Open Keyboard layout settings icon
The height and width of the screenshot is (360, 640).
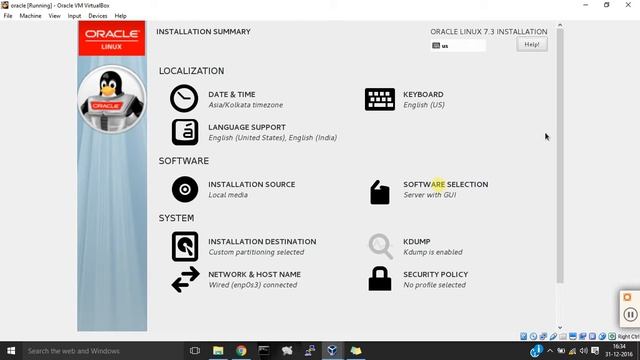pos(380,99)
